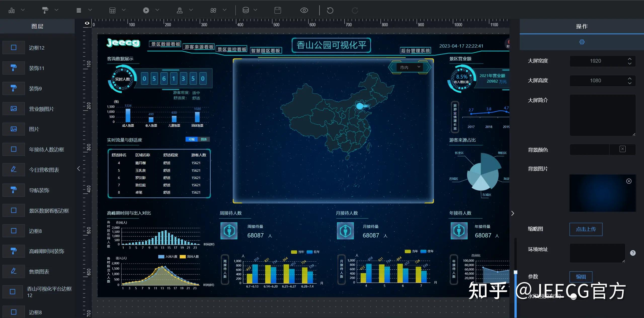This screenshot has width=644, height=318.
Task: Click the save disk icon
Action: click(277, 10)
